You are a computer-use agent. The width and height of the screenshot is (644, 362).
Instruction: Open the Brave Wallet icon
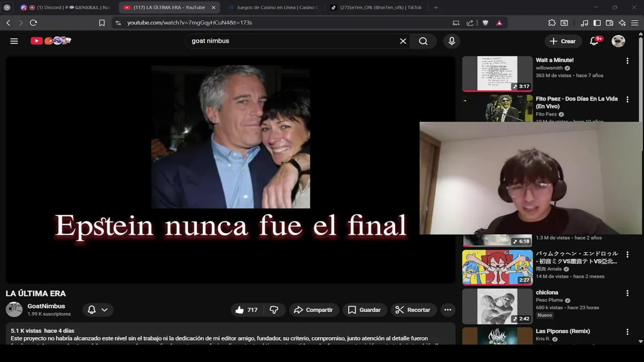pyautogui.click(x=609, y=23)
